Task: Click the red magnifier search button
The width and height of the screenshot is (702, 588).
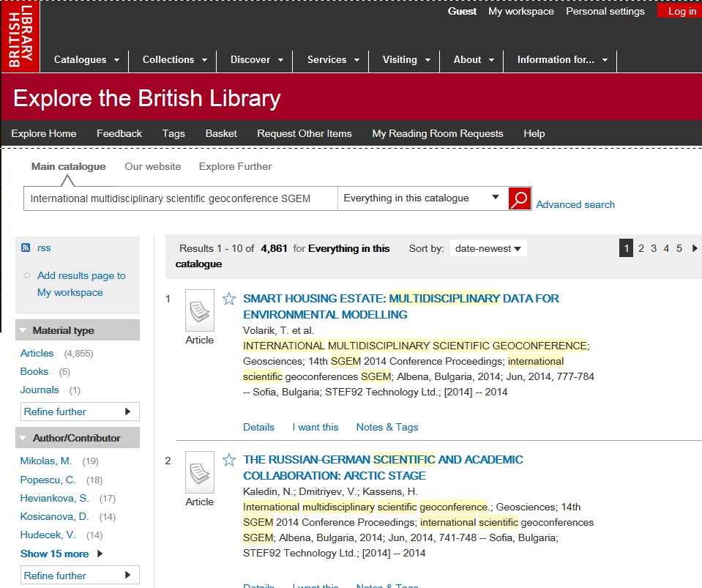Action: [519, 198]
